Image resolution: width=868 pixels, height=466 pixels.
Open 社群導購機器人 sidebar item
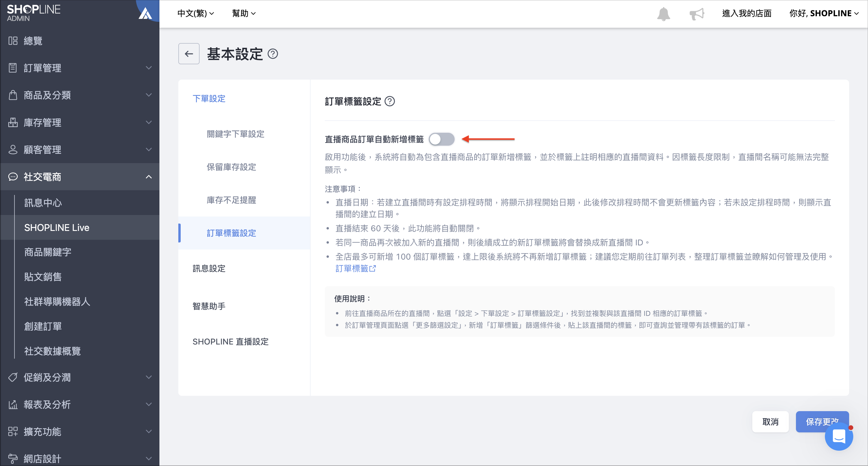(x=80, y=302)
